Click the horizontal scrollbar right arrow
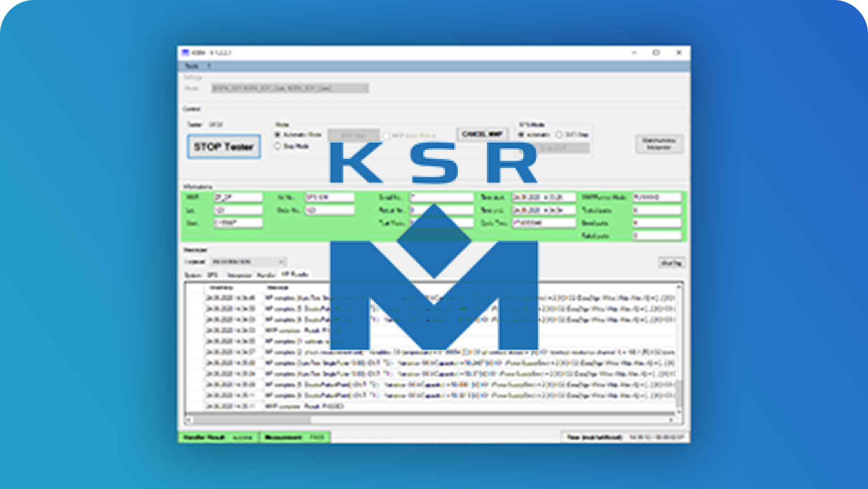 [671, 420]
